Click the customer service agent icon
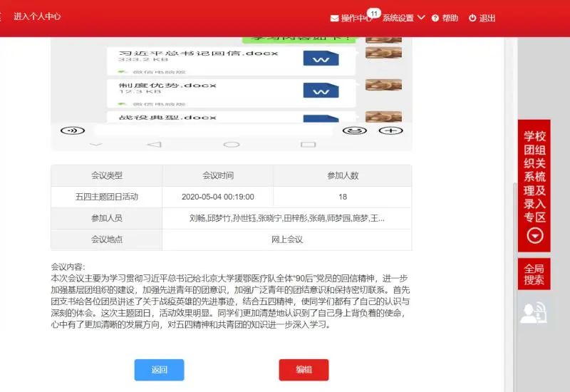Image resolution: width=570 pixels, height=392 pixels. tap(533, 312)
